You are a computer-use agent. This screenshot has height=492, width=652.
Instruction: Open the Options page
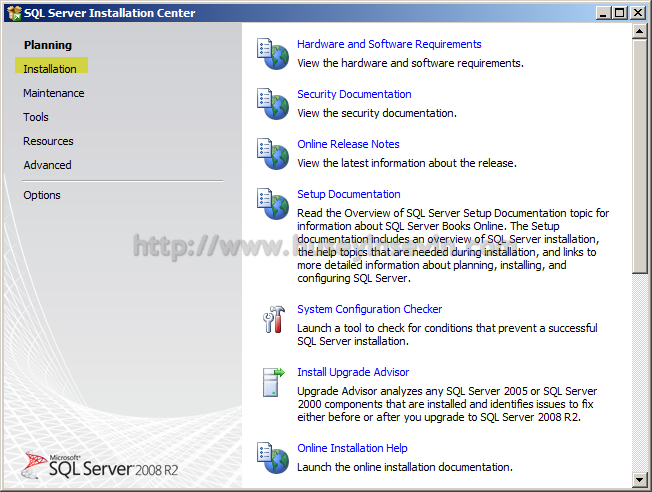click(42, 195)
